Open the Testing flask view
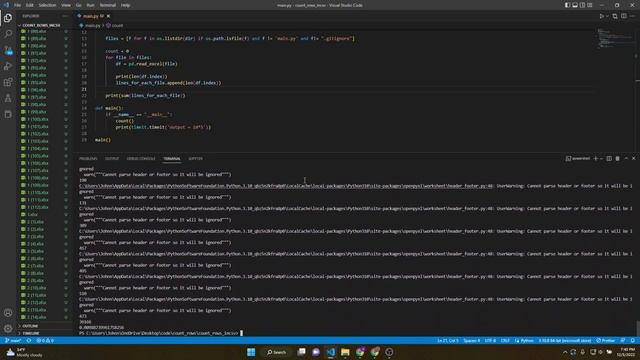The width and height of the screenshot is (640, 360). [x=8, y=98]
